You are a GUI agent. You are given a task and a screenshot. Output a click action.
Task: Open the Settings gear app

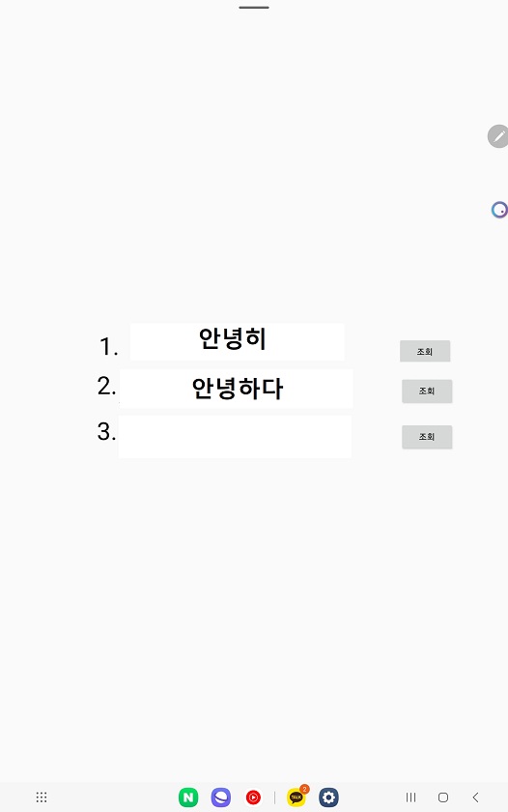pos(328,797)
